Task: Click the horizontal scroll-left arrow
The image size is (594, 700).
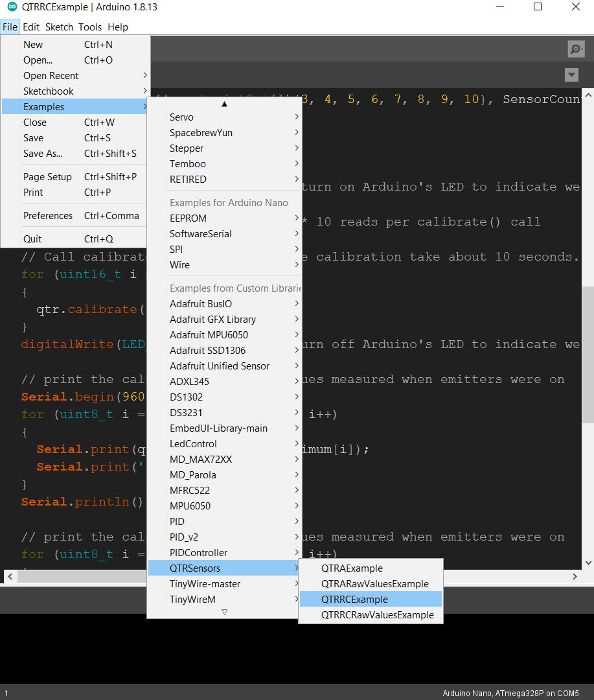Action: point(10,576)
